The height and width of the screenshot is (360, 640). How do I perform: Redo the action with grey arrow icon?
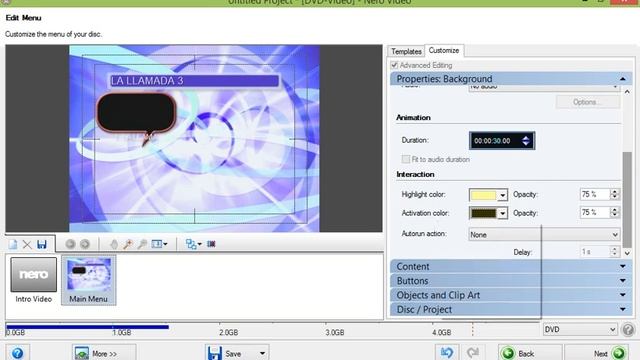[x=472, y=353]
